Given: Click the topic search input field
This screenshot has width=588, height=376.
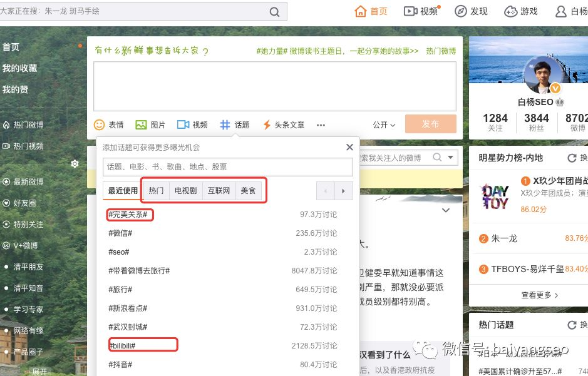Looking at the screenshot, I should (x=227, y=167).
